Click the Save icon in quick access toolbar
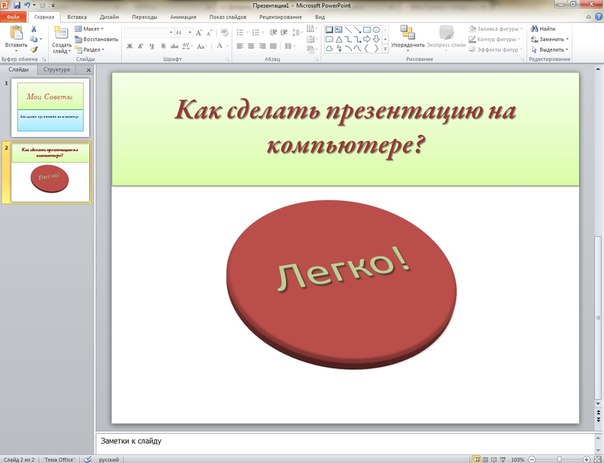 (16, 6)
